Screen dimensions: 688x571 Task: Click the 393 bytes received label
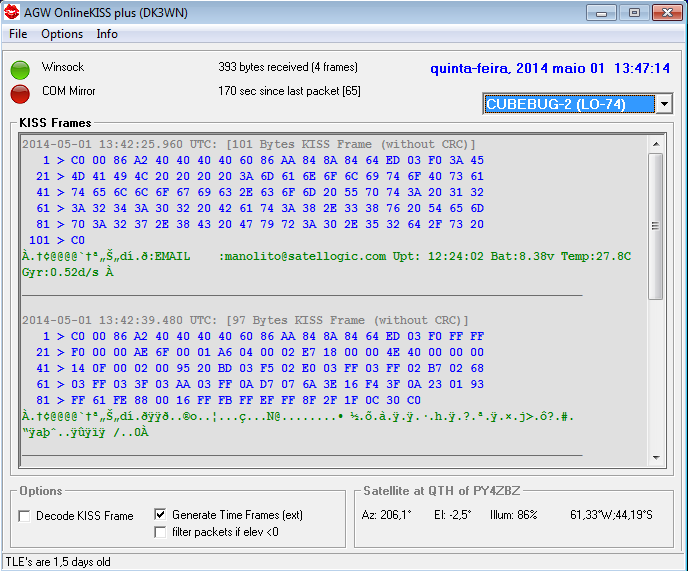click(x=287, y=68)
